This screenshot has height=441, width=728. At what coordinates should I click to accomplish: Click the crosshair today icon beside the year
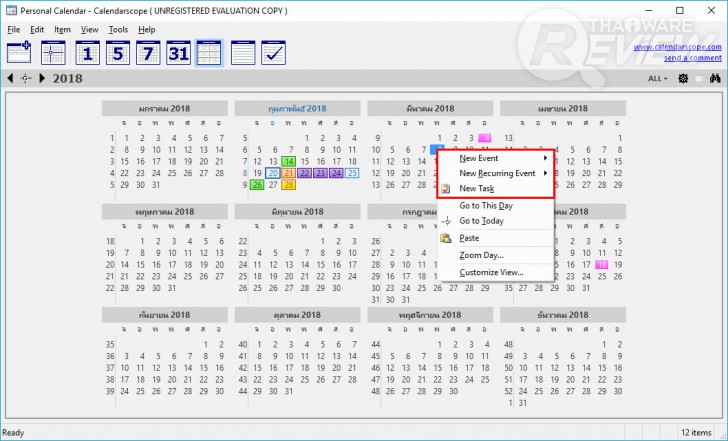[x=26, y=78]
